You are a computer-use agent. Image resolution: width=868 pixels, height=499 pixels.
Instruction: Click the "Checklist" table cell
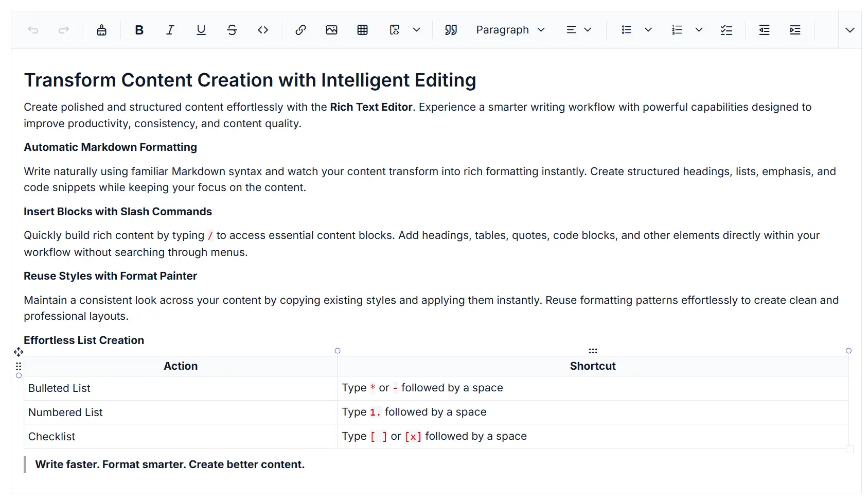181,437
